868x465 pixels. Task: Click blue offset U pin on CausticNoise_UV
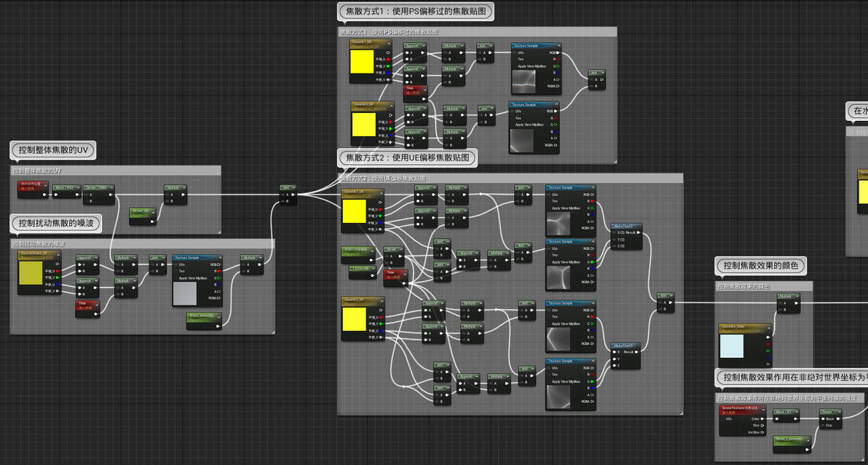point(57,284)
